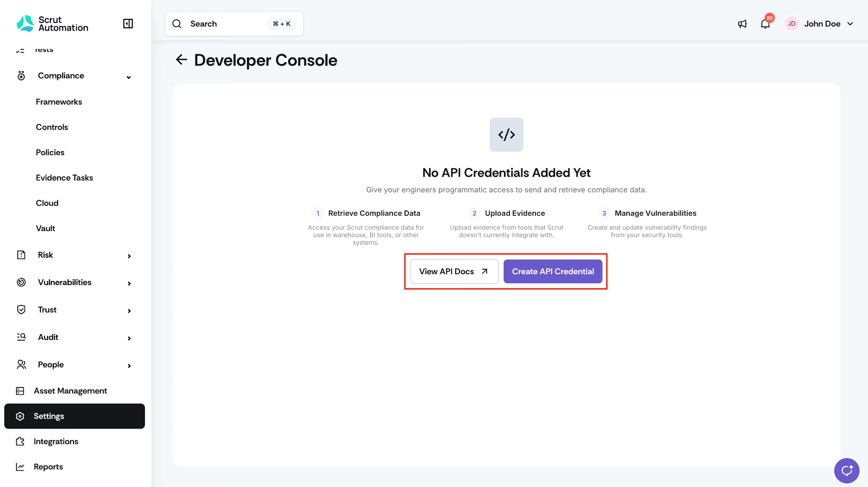Viewport: 868px width, 487px height.
Task: Click View API Docs button
Action: click(454, 271)
